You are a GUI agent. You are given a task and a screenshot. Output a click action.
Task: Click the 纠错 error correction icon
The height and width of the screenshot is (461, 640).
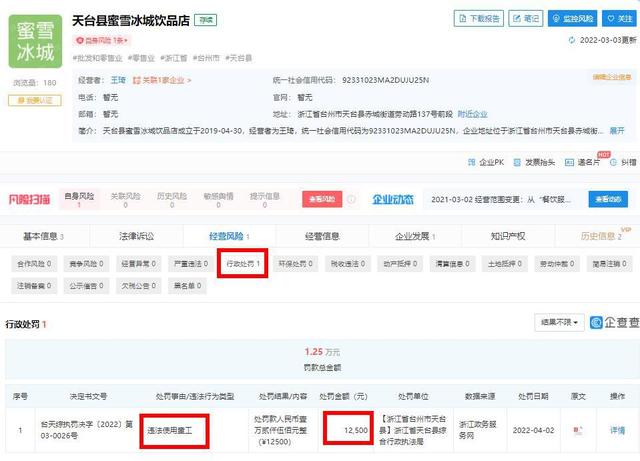pyautogui.click(x=622, y=161)
